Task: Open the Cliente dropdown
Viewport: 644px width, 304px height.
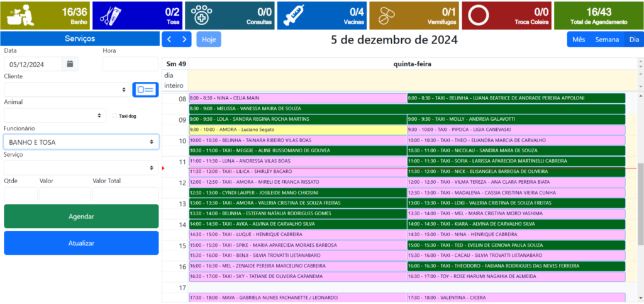Action: (65, 90)
